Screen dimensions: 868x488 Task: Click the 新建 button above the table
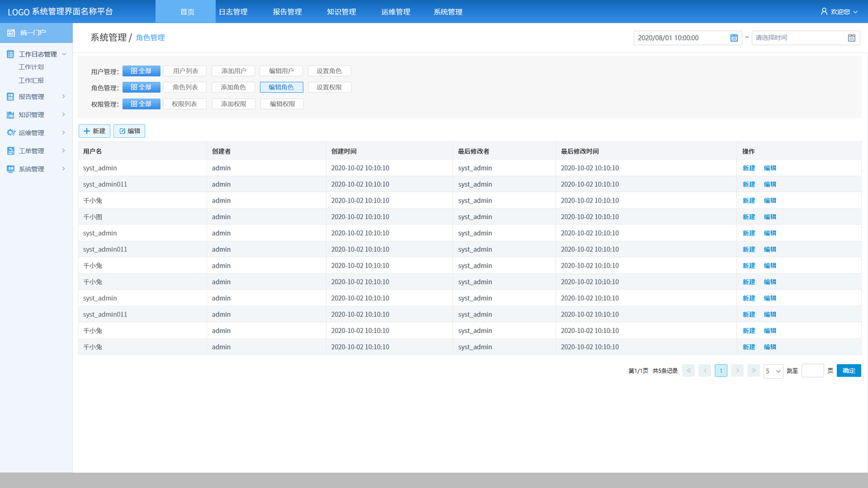pos(95,131)
